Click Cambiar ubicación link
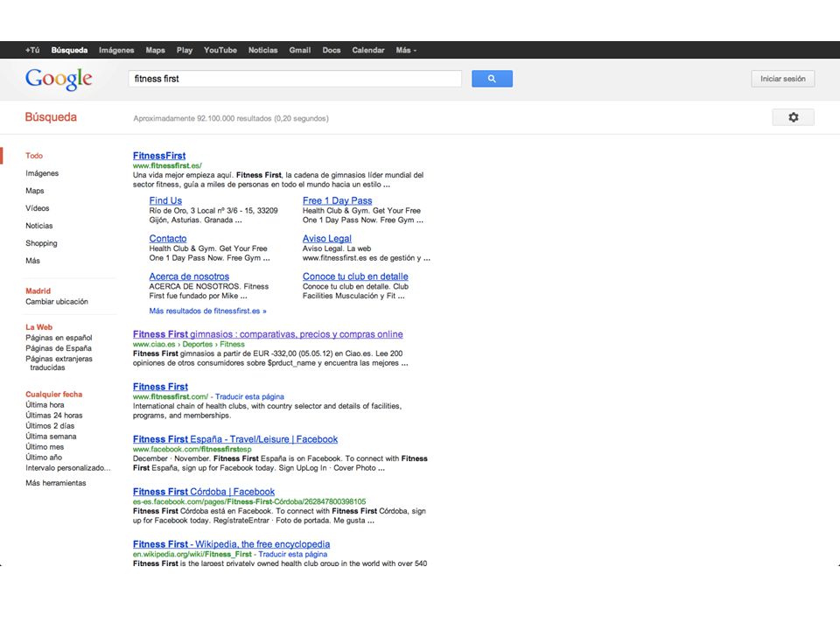 coord(57,302)
